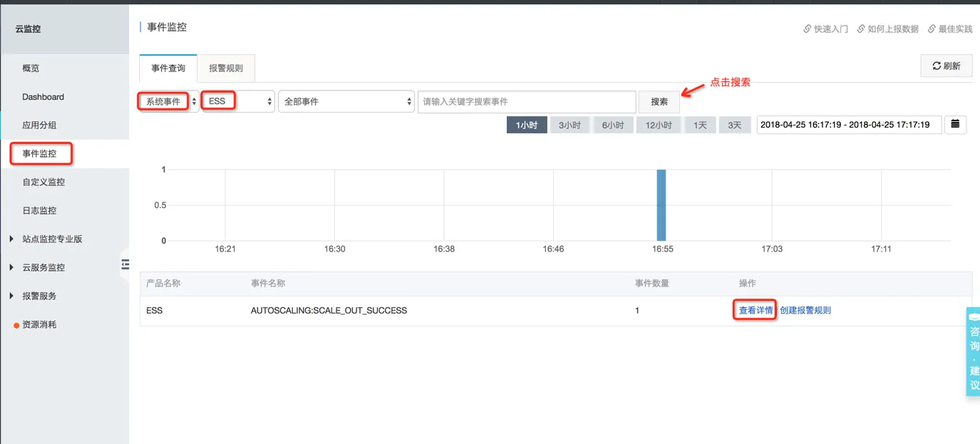This screenshot has height=444, width=980.
Task: Click the keyword search input field
Action: pyautogui.click(x=527, y=102)
